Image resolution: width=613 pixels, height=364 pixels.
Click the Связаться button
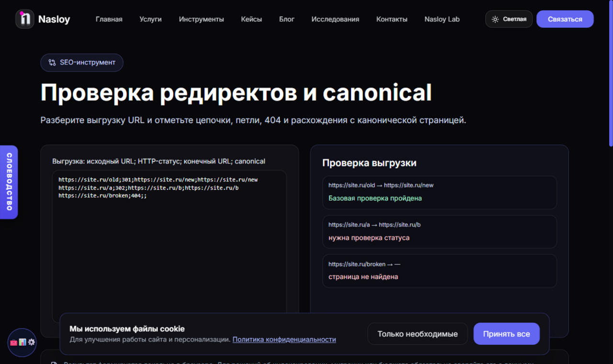pos(565,19)
